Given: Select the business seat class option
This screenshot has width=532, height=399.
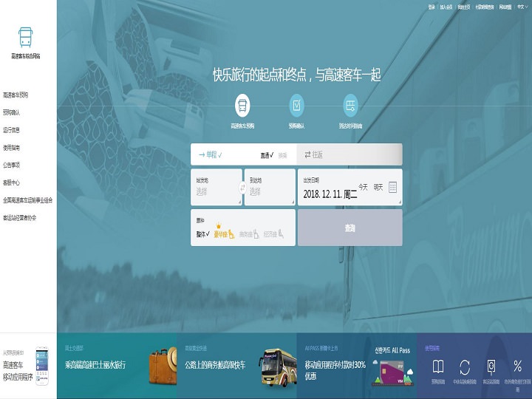Looking at the screenshot, I should click(249, 234).
